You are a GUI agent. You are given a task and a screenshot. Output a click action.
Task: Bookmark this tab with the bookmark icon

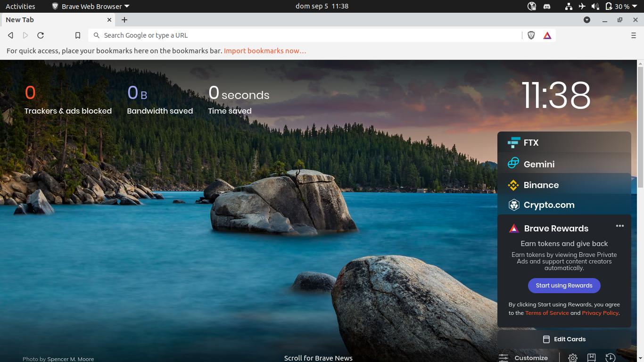click(x=78, y=35)
